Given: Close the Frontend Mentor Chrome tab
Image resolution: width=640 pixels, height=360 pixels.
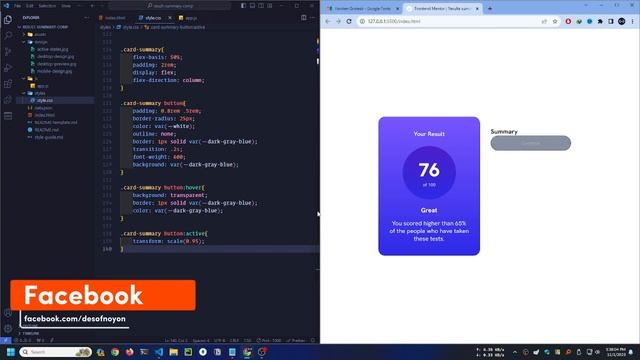Looking at the screenshot, I should 477,9.
